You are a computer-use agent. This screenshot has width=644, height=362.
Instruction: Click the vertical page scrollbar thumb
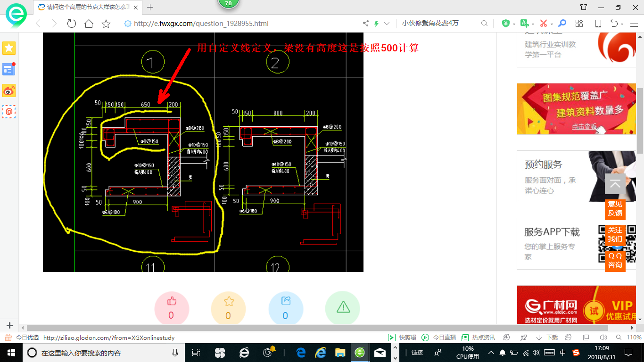click(640, 120)
